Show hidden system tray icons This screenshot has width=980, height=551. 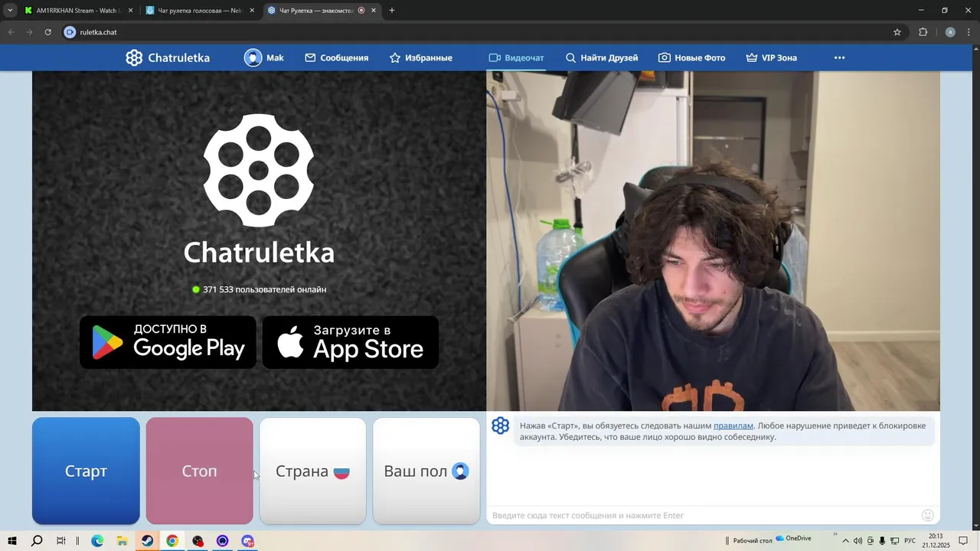[x=845, y=541]
